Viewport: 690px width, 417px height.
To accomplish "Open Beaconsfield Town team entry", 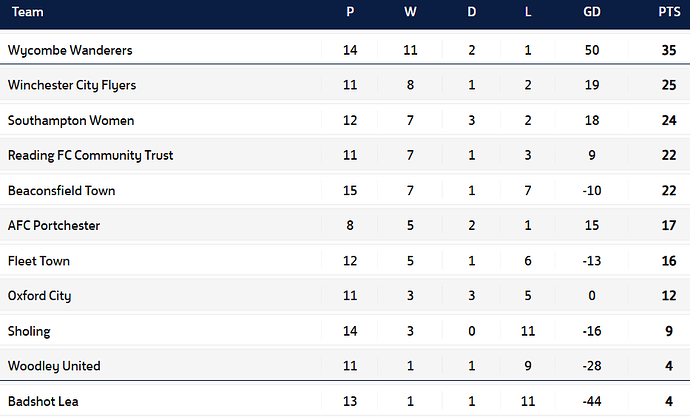I will [x=63, y=190].
